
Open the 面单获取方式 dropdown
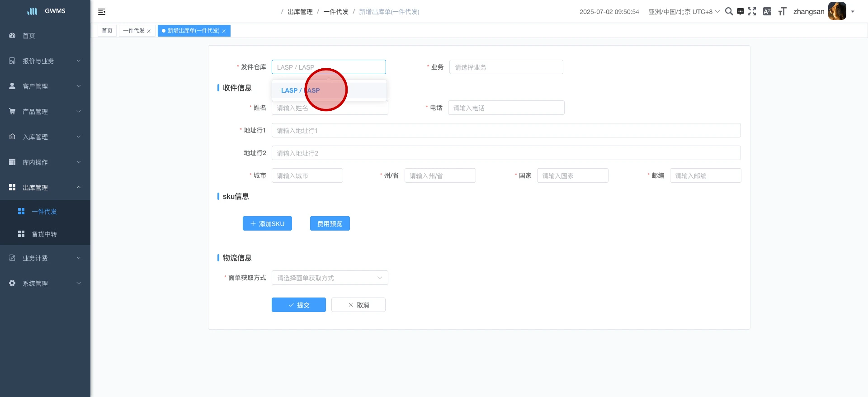click(330, 278)
